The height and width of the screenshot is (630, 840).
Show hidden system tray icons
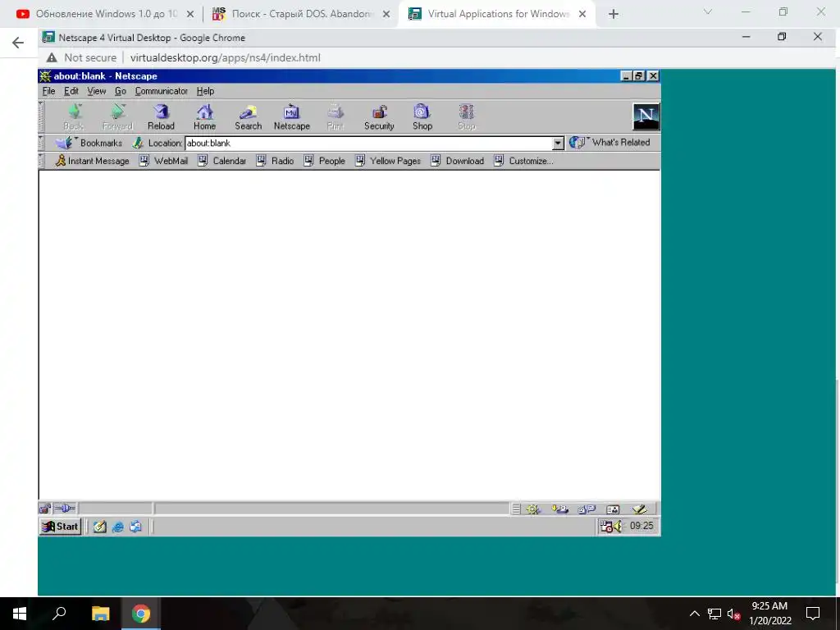point(694,614)
